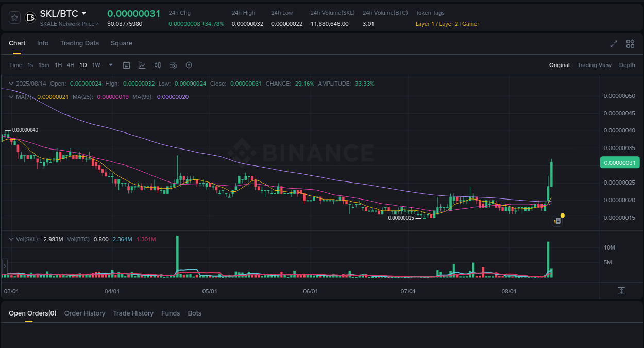Open the Bots tab
This screenshot has width=644, height=348.
pyautogui.click(x=195, y=313)
